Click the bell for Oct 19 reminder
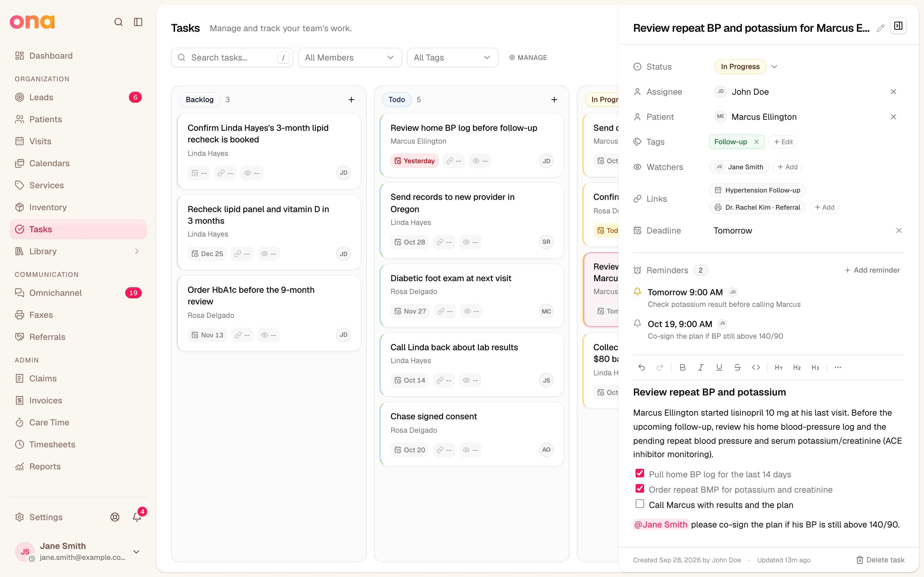 [x=637, y=323]
